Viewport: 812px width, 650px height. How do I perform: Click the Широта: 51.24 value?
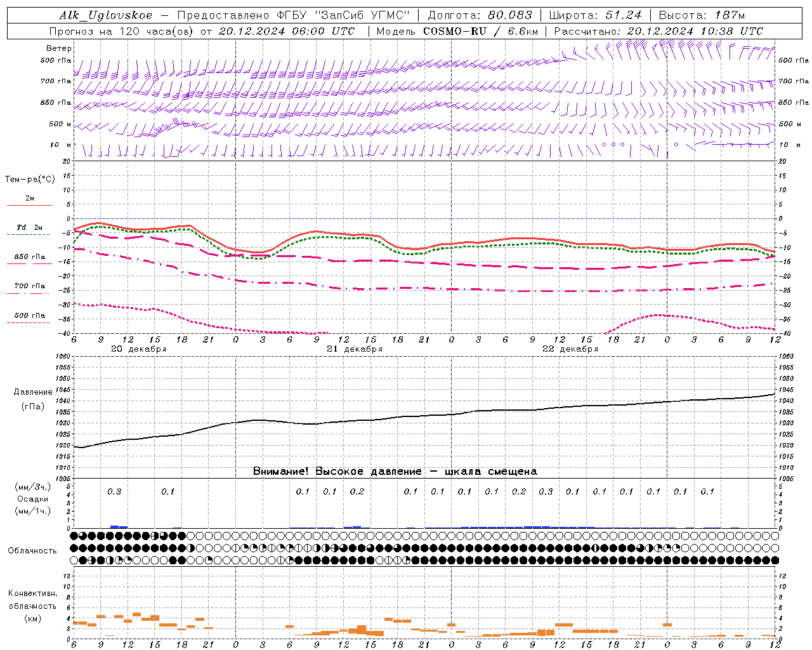(595, 15)
